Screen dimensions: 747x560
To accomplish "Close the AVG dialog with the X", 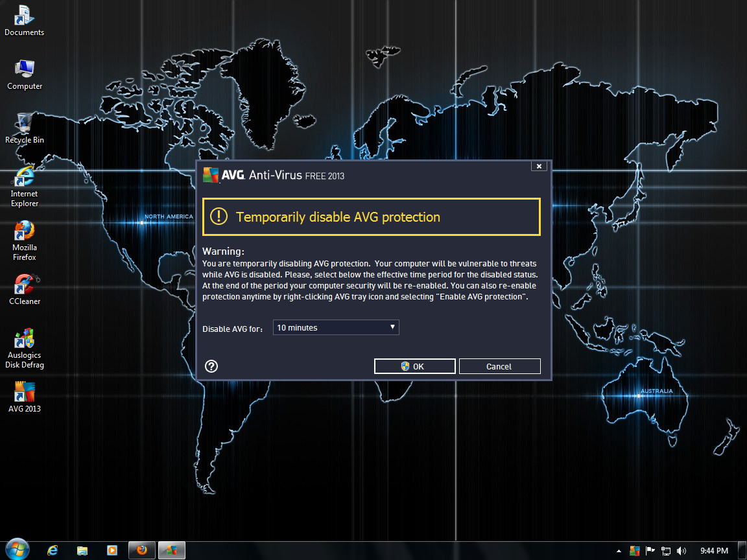I will [539, 166].
